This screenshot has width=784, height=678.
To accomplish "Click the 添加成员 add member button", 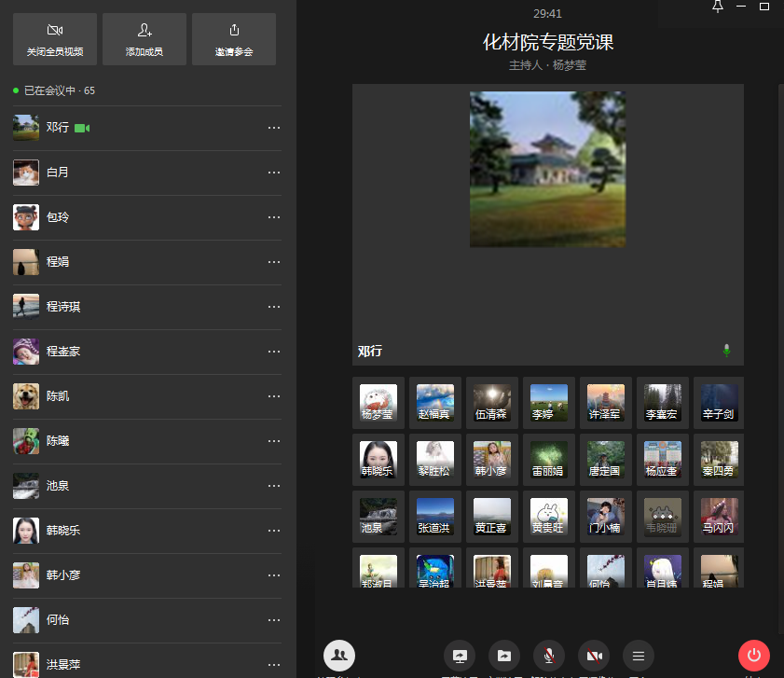I will pyautogui.click(x=144, y=39).
